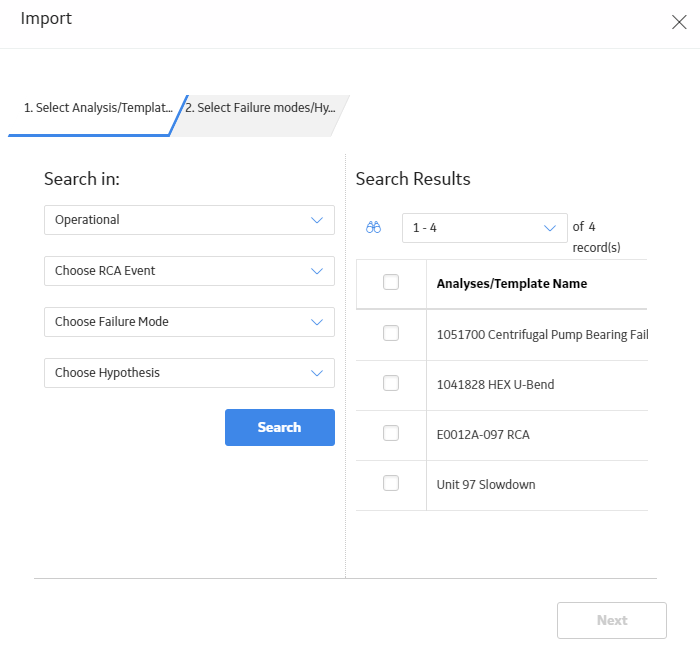The width and height of the screenshot is (700, 648).
Task: Select 1051700 Centrifugal Pump Bearing checkbox
Action: point(391,333)
